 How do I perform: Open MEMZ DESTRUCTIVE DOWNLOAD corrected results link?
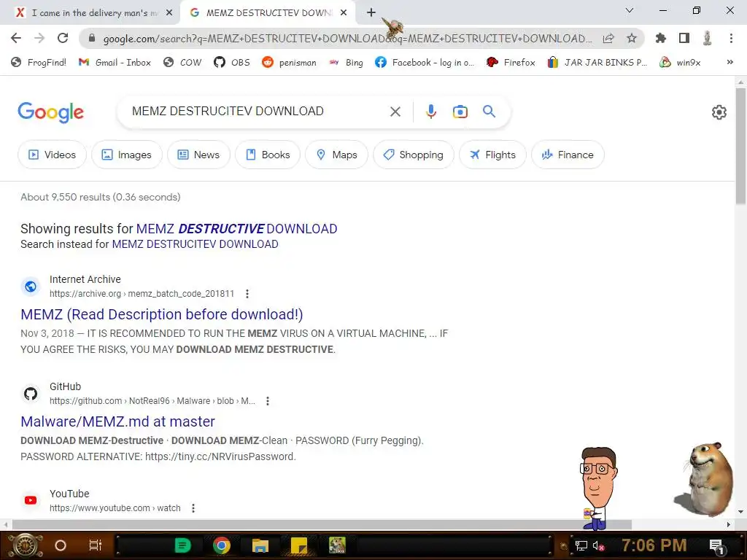click(237, 228)
